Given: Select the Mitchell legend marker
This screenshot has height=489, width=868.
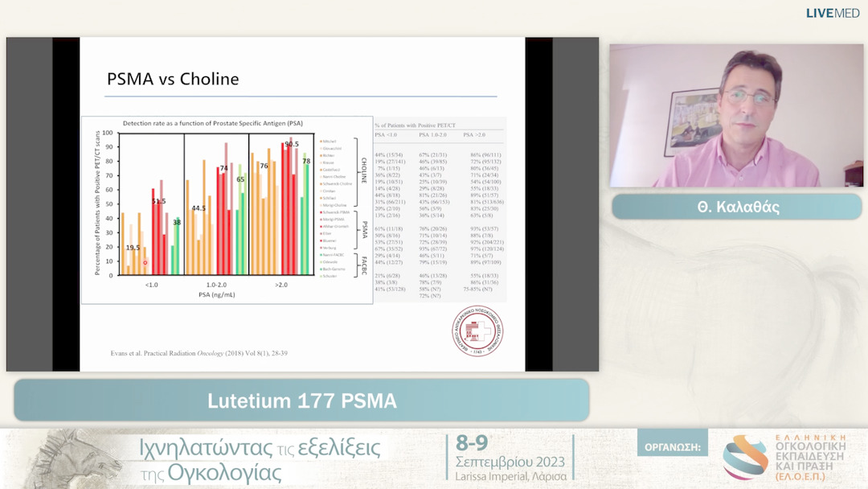Looking at the screenshot, I should pos(321,140).
